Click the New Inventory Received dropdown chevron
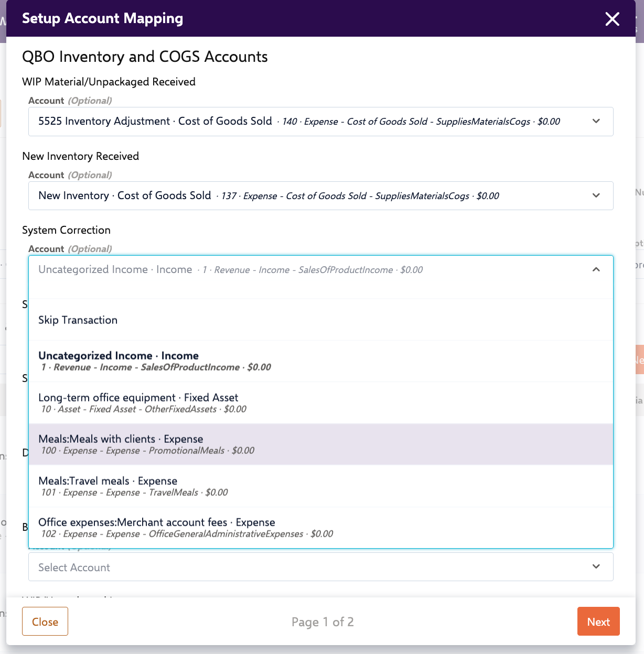 596,195
